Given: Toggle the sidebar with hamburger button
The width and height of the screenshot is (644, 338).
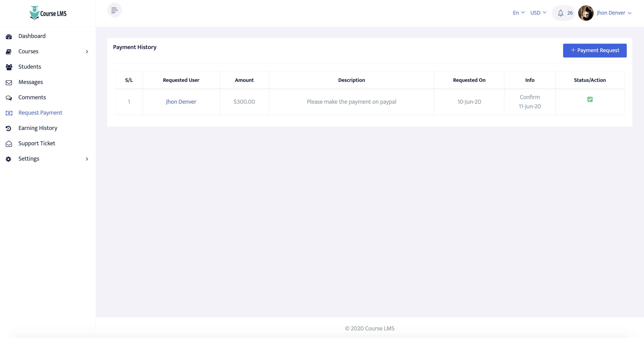Looking at the screenshot, I should pyautogui.click(x=114, y=10).
